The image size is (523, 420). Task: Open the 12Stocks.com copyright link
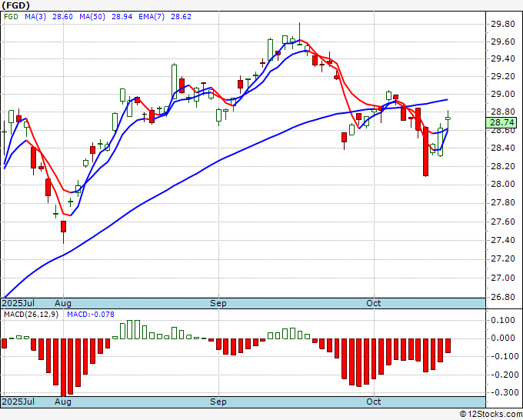coord(491,415)
